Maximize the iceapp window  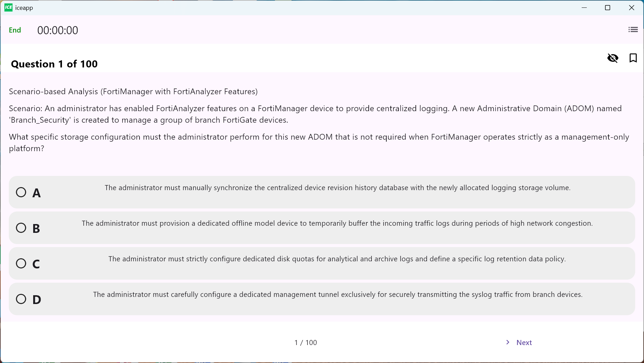(607, 7)
